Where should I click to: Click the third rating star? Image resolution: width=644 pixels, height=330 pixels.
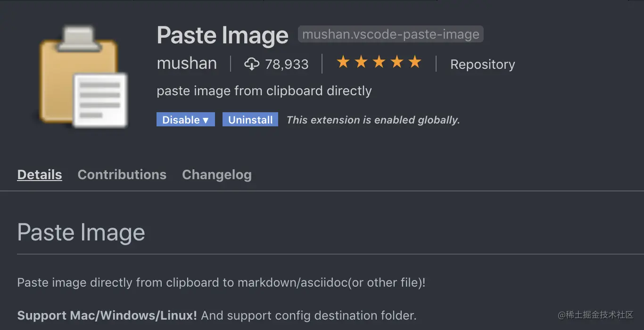(x=379, y=62)
